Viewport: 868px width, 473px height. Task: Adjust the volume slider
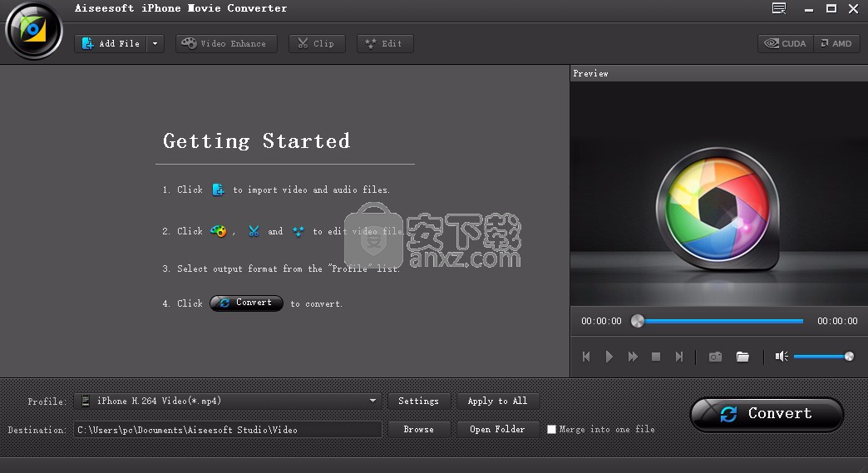coord(824,357)
